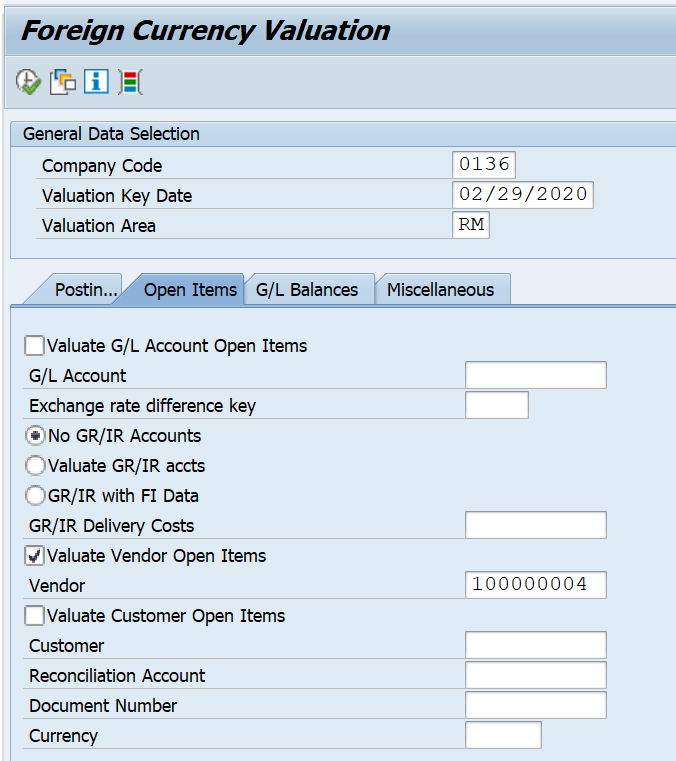The height and width of the screenshot is (761, 676).
Task: Click the Get Variant icon
Action: (62, 82)
